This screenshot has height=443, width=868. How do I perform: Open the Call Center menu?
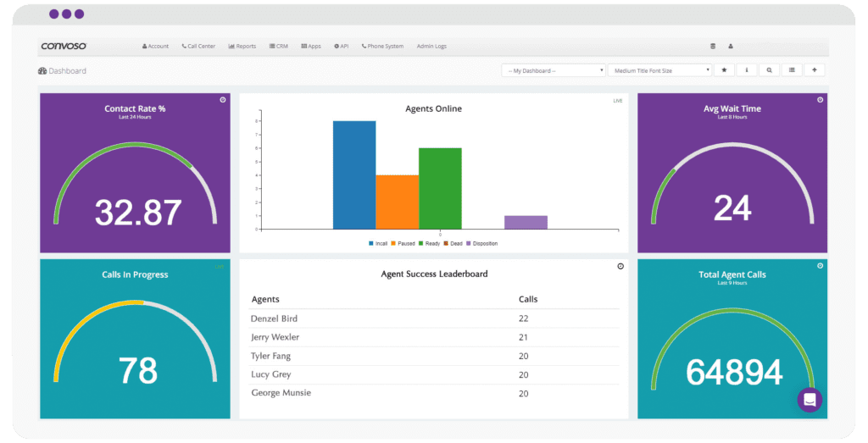[200, 47]
